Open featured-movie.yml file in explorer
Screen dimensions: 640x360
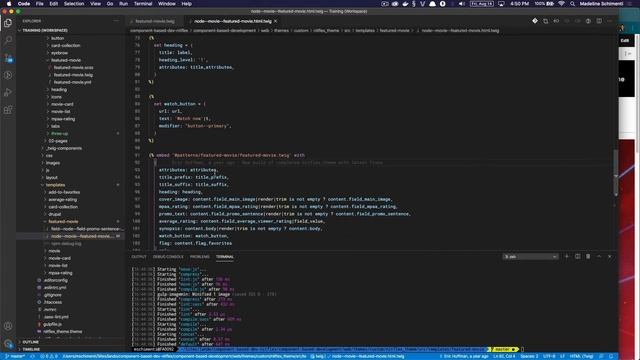[72, 82]
